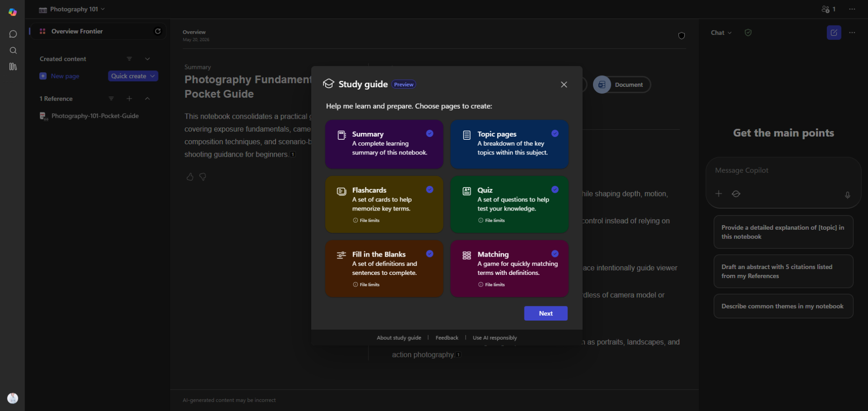Click the Document button icon
This screenshot has height=411, width=868.
(602, 84)
